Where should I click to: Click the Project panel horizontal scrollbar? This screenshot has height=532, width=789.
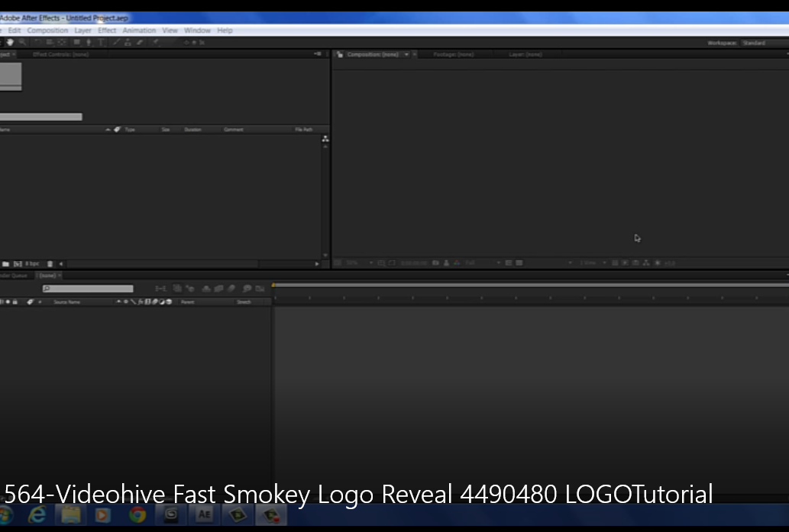click(x=163, y=264)
